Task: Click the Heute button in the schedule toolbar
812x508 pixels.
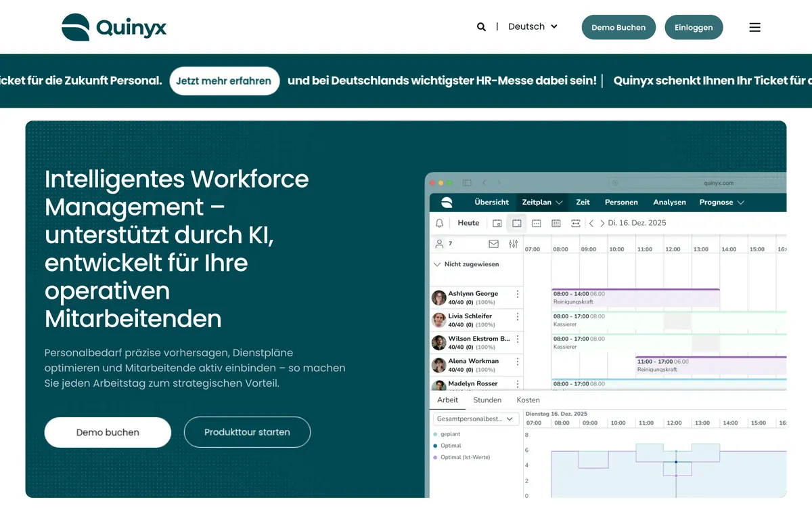Action: [x=468, y=223]
